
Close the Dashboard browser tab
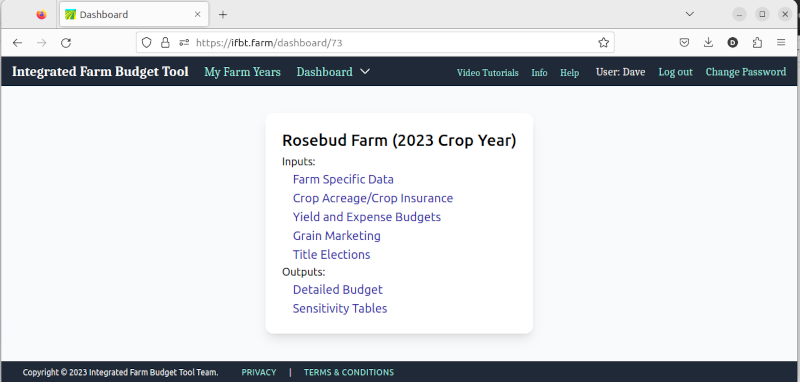point(197,14)
